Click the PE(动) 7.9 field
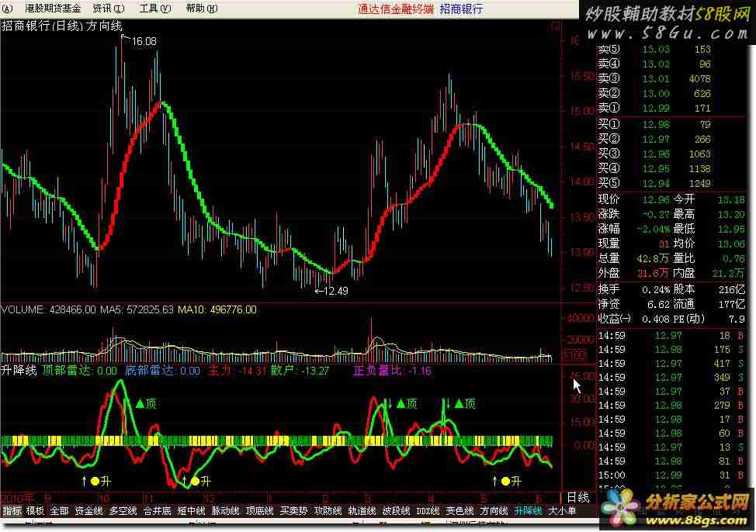 pyautogui.click(x=709, y=319)
